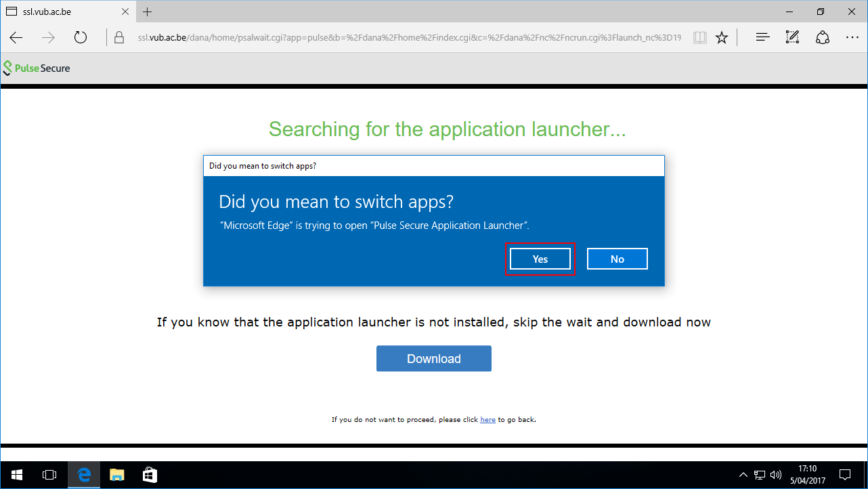Go back with the browser back arrow

pyautogui.click(x=16, y=38)
